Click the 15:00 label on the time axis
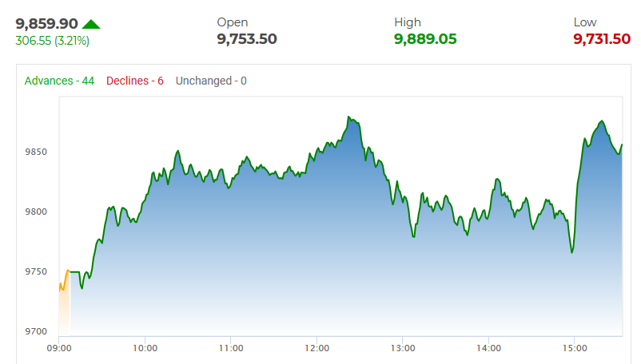This screenshot has height=364, width=641. click(x=575, y=348)
